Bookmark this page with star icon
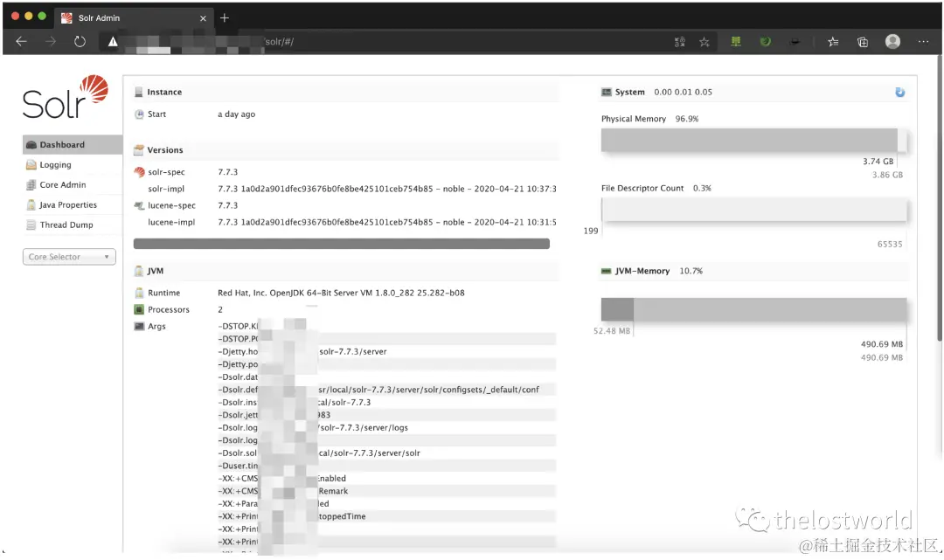The height and width of the screenshot is (560, 944). coord(705,42)
